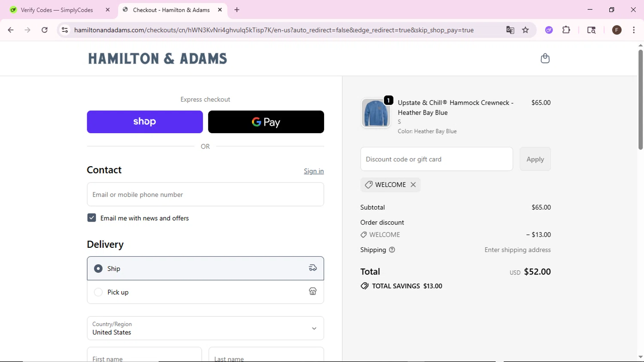Click the Enter shipping address text
644x362 pixels.
(517, 250)
